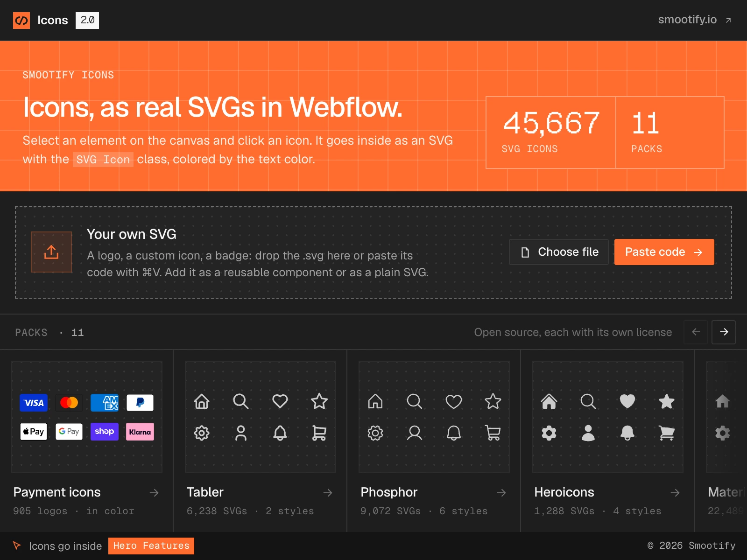
Task: Click the Apple Pay logo
Action: coord(34,432)
